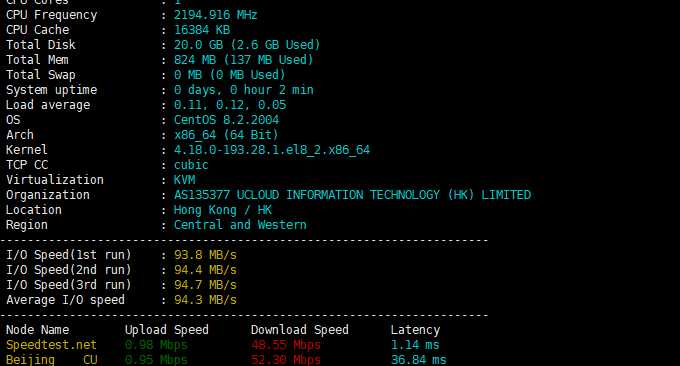This screenshot has height=366, width=680.
Task: Select the 1st run I/O speed 93.8 MB/s
Action: 205,255
